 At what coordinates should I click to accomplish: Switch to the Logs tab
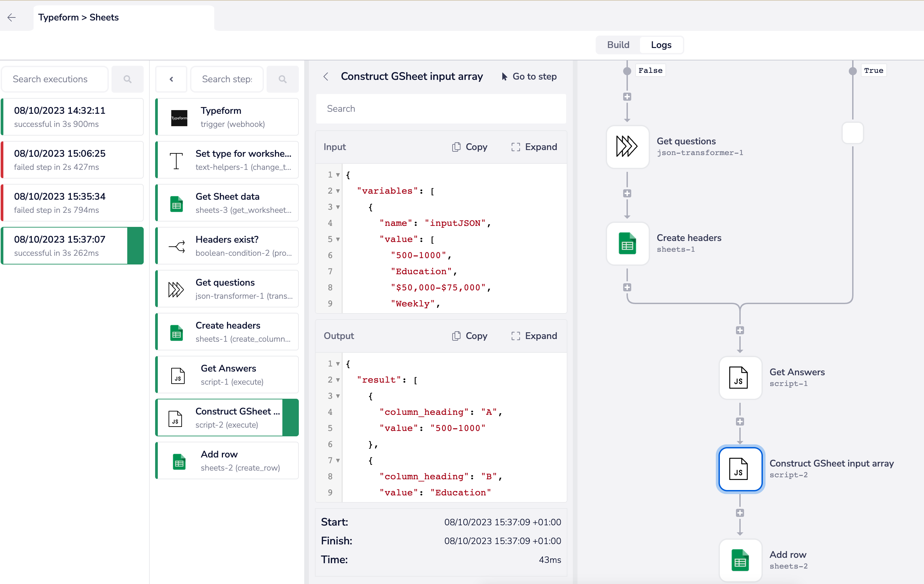661,44
